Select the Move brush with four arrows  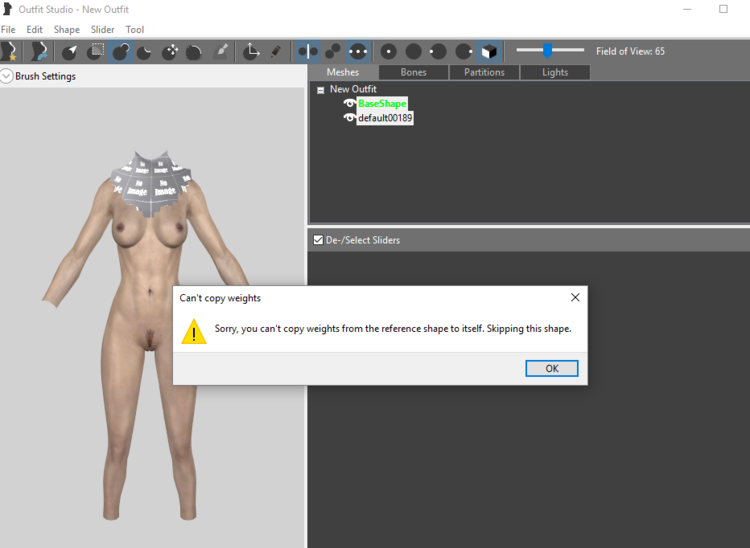click(x=170, y=51)
